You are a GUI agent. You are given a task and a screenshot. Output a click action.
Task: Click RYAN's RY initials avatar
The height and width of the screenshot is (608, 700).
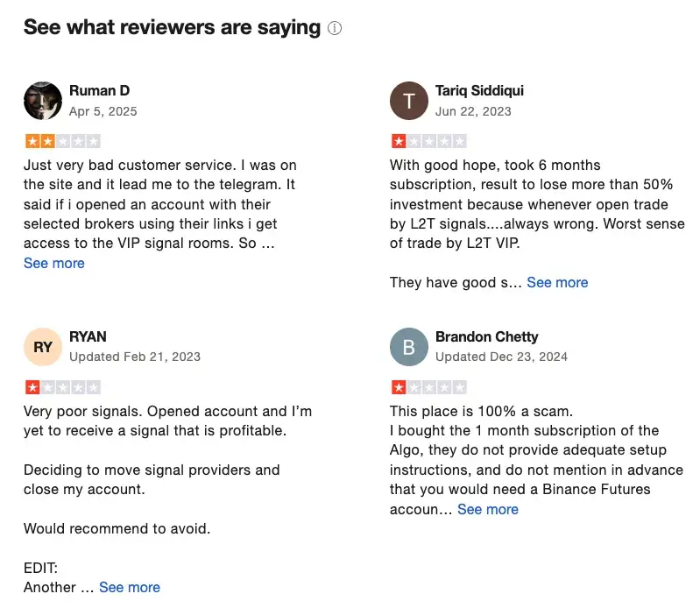click(x=43, y=347)
